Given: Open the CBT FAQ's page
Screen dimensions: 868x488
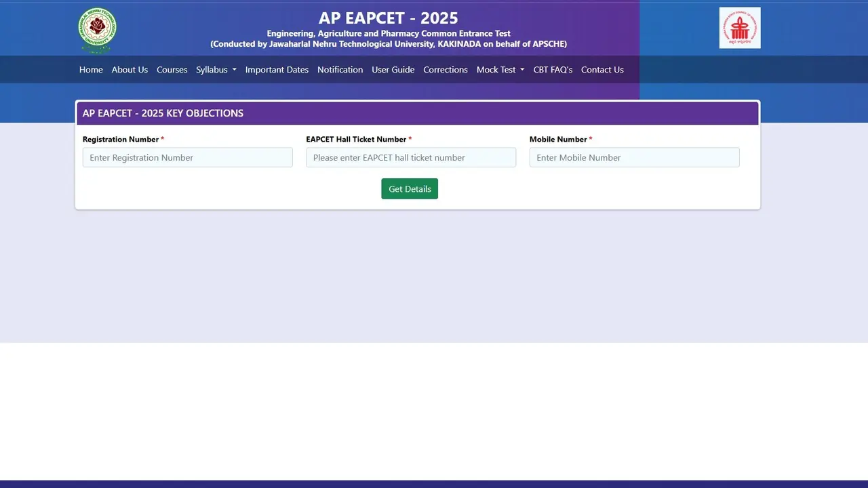Looking at the screenshot, I should [553, 69].
